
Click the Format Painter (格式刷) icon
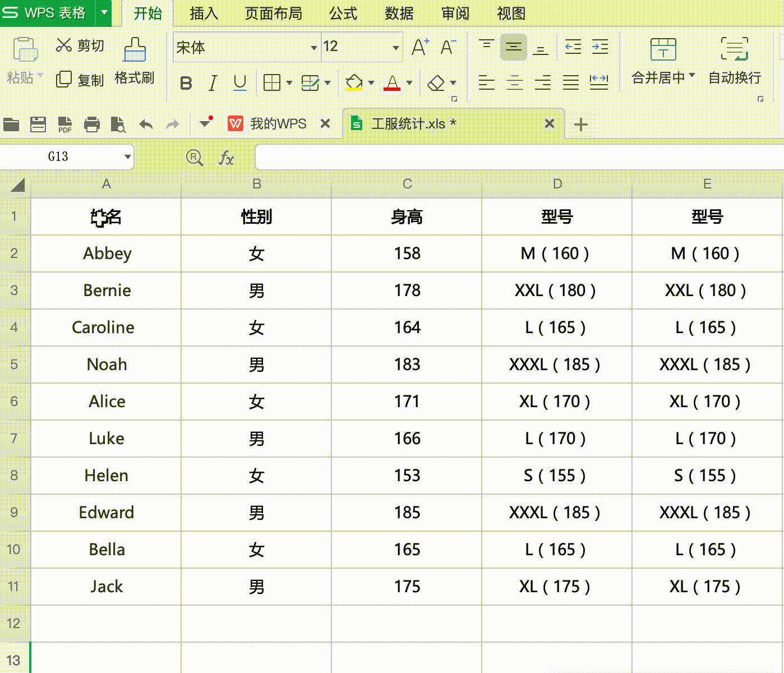[134, 50]
